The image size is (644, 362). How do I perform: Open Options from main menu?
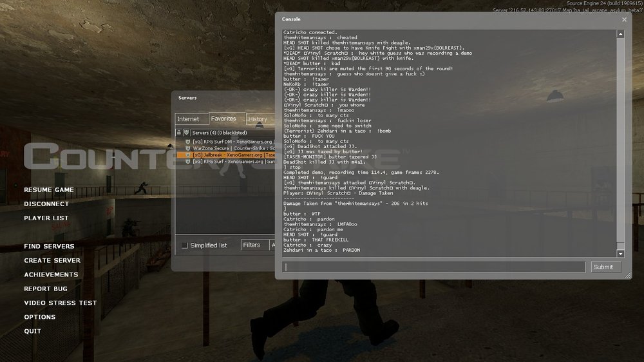(39, 317)
